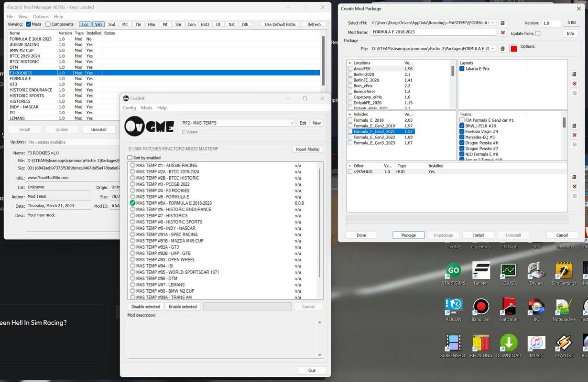Open the File menu in Mod Manager
588x382 pixels.
point(10,16)
